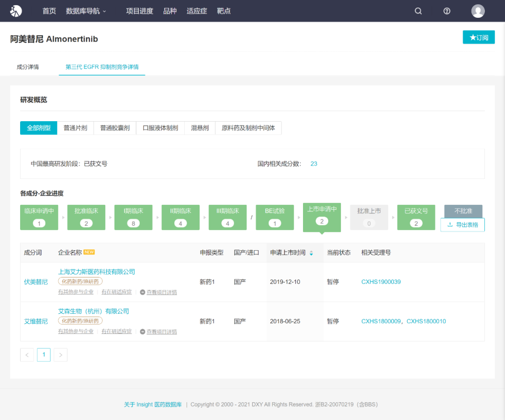The width and height of the screenshot is (505, 420).
Task: Click the date 2019-12-10 cell
Action: [x=285, y=282]
